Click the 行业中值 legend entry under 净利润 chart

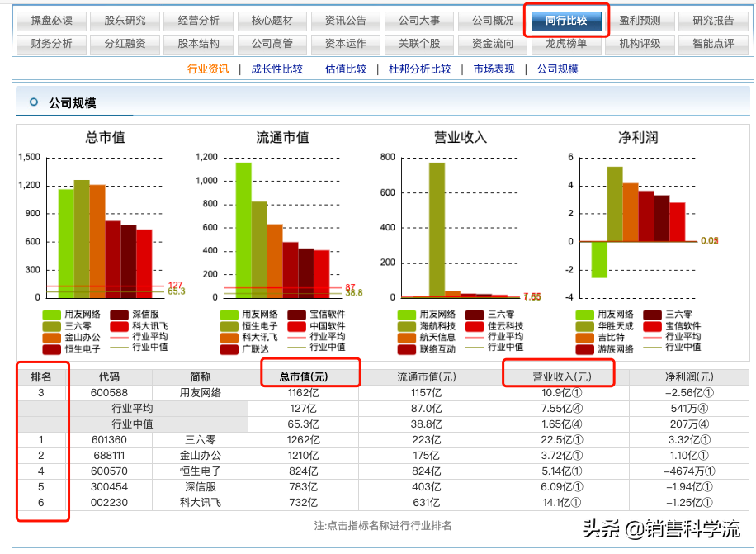point(652,348)
